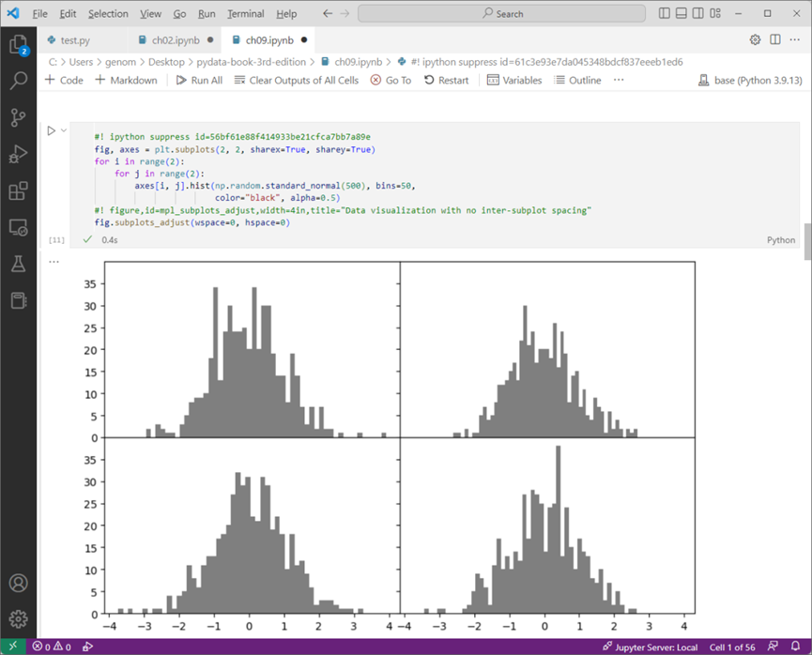Viewport: 812px width, 655px height.
Task: Add a new Markdown cell
Action: tap(127, 81)
